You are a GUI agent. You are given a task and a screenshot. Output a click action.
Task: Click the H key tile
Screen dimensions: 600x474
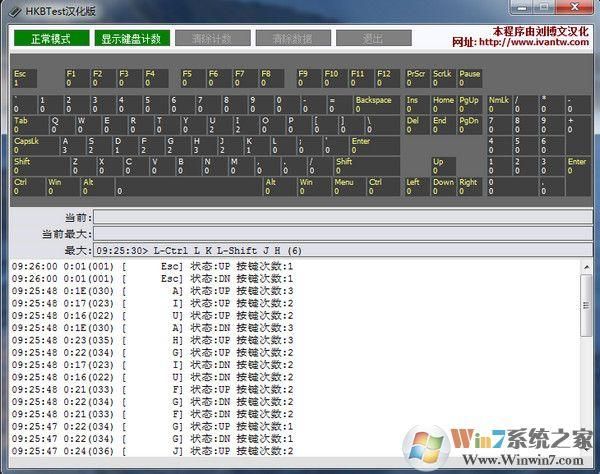204,146
